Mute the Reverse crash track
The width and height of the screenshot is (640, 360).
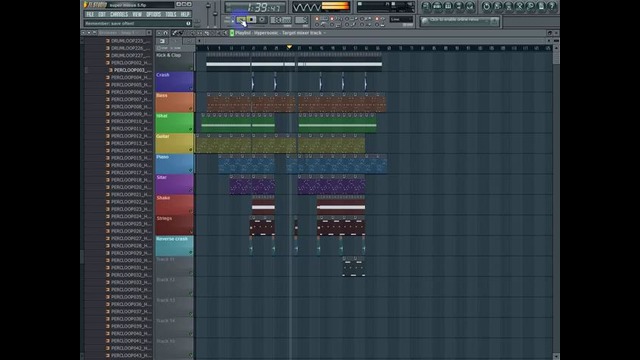coord(191,252)
